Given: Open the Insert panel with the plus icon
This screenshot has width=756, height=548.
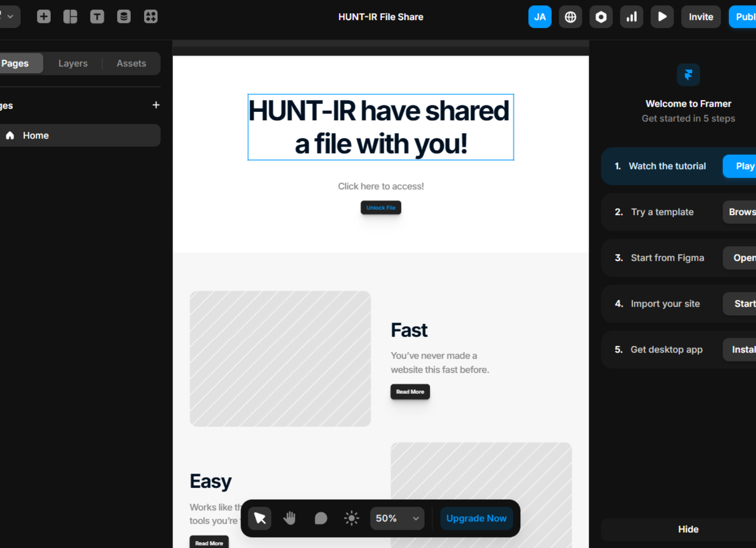Looking at the screenshot, I should click(43, 16).
